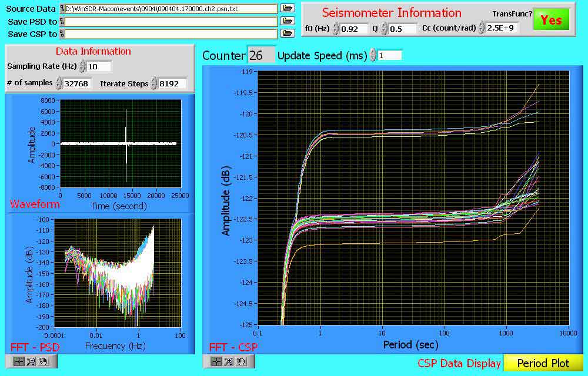
Task: Click the FFT-PSD spectrum plot area
Action: point(118,273)
